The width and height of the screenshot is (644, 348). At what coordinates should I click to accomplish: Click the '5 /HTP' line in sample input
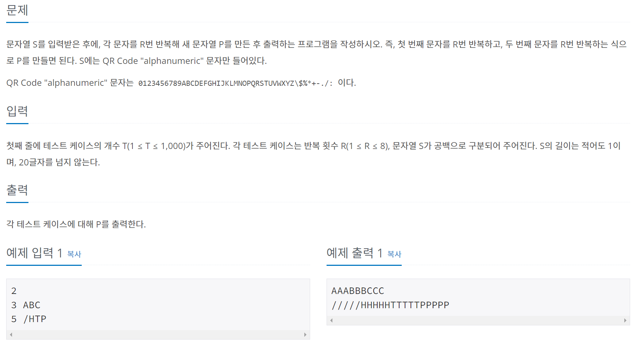[x=29, y=319]
